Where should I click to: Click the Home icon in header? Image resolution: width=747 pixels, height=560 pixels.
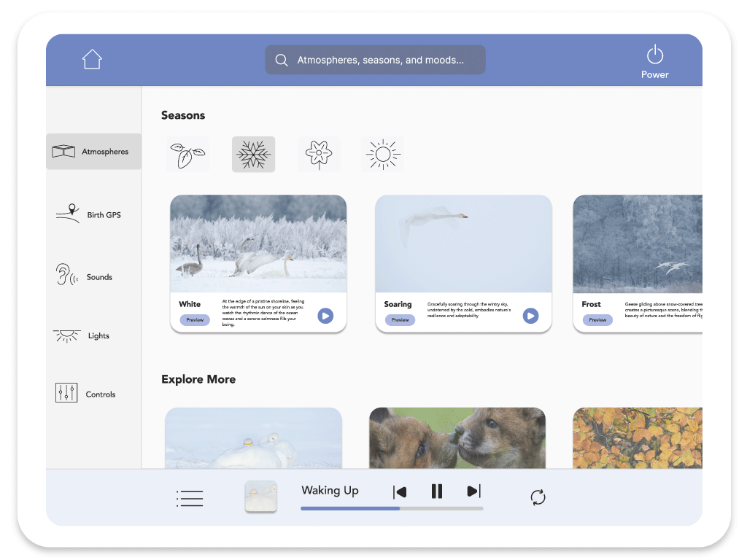(92, 59)
